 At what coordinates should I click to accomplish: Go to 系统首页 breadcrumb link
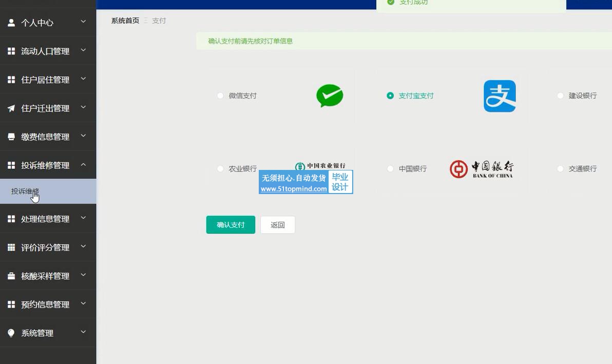tap(125, 21)
